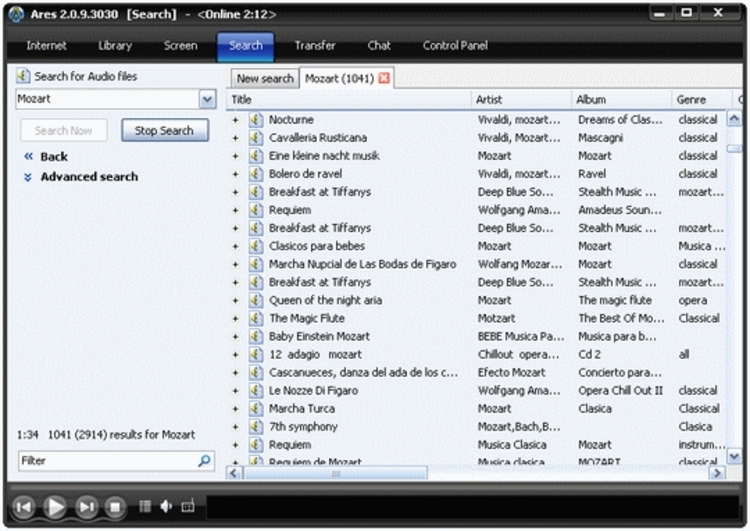
Task: Click the horizontal scrollbar thumb
Action: 336,474
